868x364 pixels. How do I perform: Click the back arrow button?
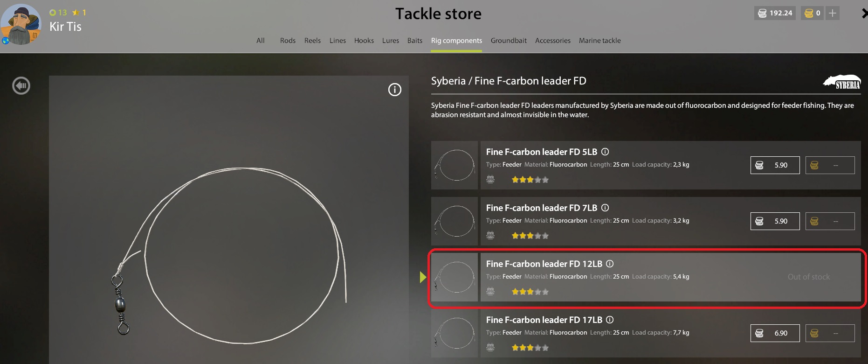click(x=21, y=85)
